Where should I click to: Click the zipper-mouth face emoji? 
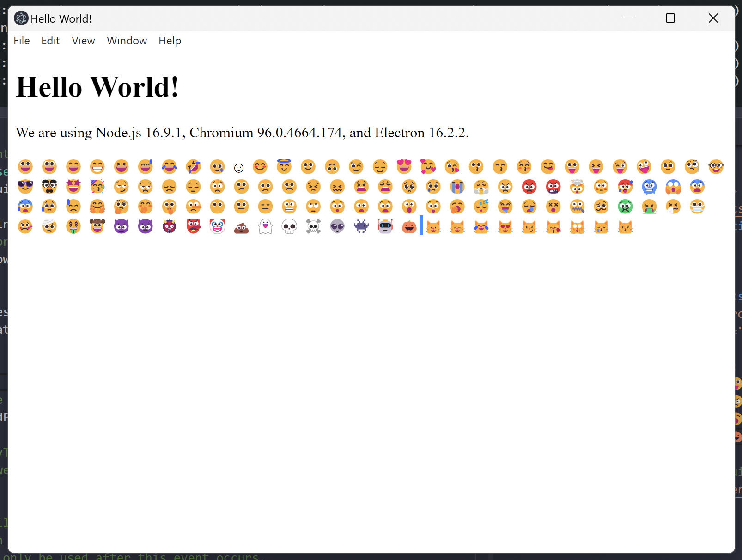pyautogui.click(x=578, y=207)
